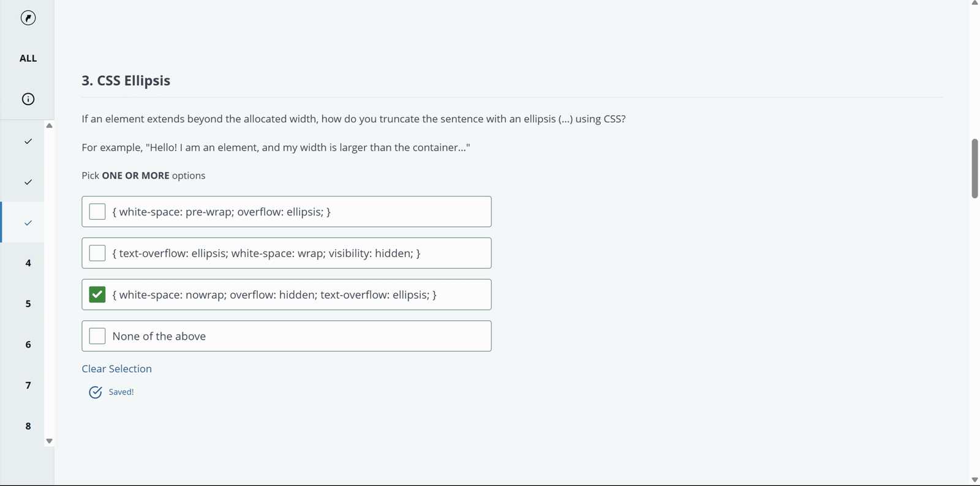Jump to question 5
980x486 pixels.
28,304
